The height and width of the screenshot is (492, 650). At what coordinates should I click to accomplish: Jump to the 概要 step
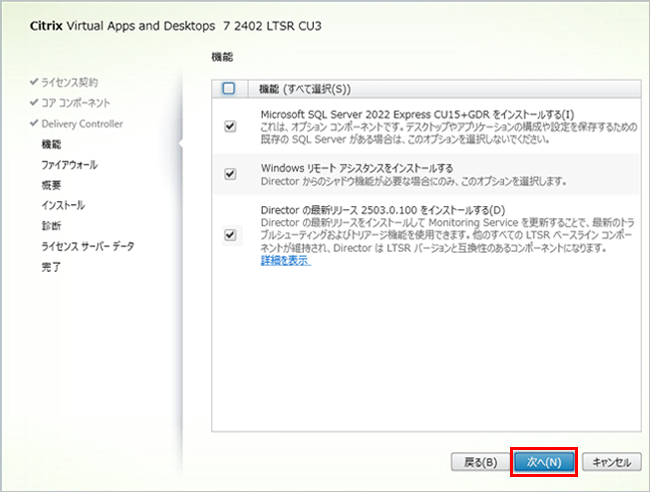50,185
